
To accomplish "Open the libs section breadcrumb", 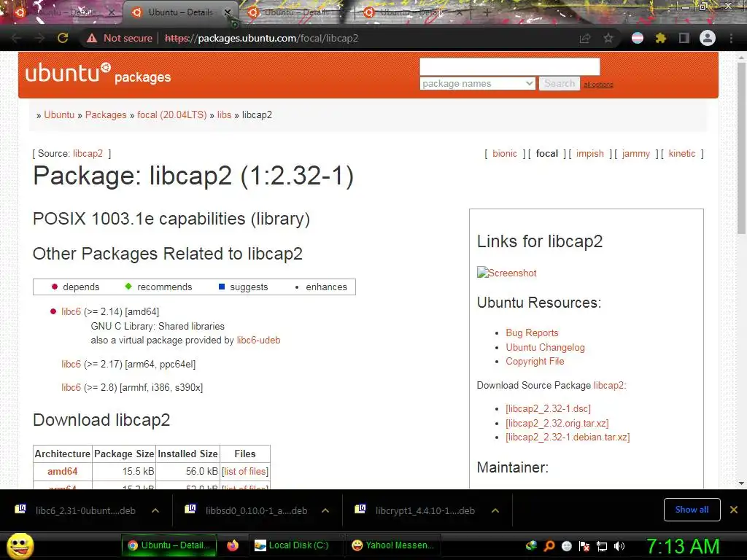I will (x=224, y=114).
